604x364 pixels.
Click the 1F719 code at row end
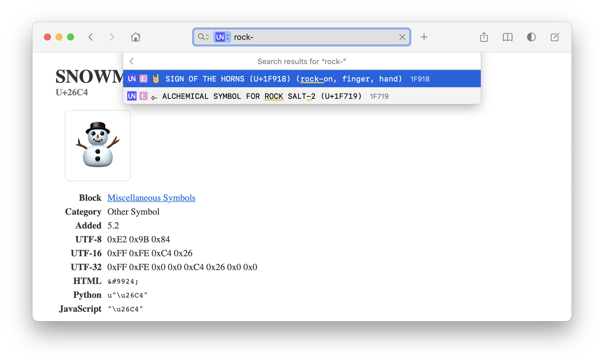(379, 96)
